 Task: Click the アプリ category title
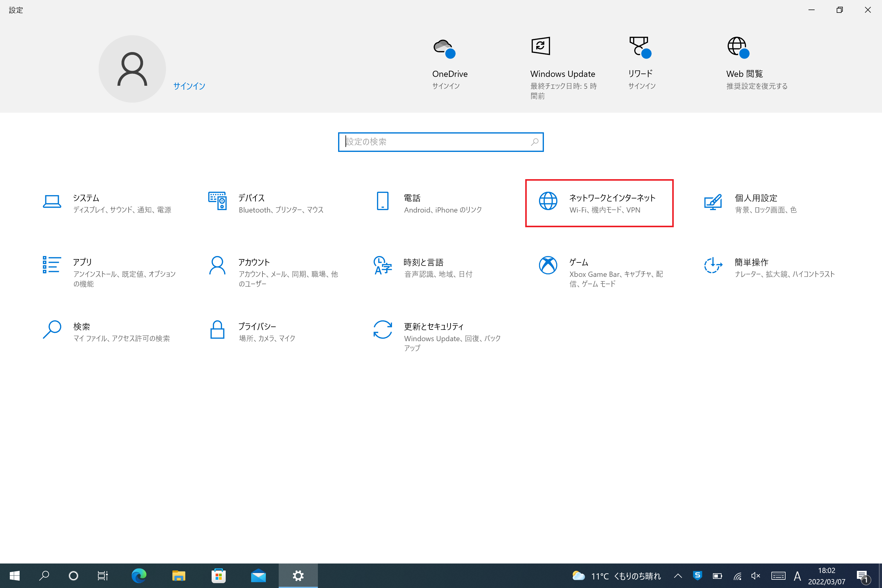[x=82, y=262]
